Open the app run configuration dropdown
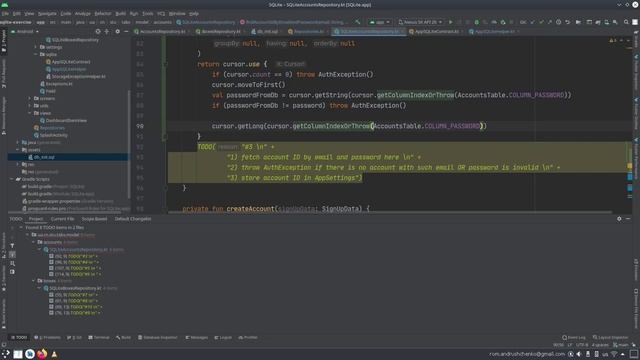The width and height of the screenshot is (640, 360). (380, 22)
